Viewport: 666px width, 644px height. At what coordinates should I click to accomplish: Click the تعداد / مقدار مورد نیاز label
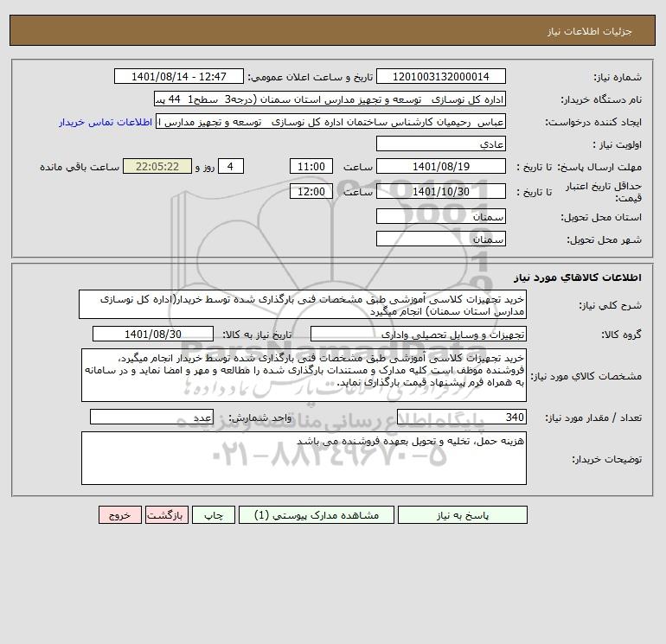(593, 418)
